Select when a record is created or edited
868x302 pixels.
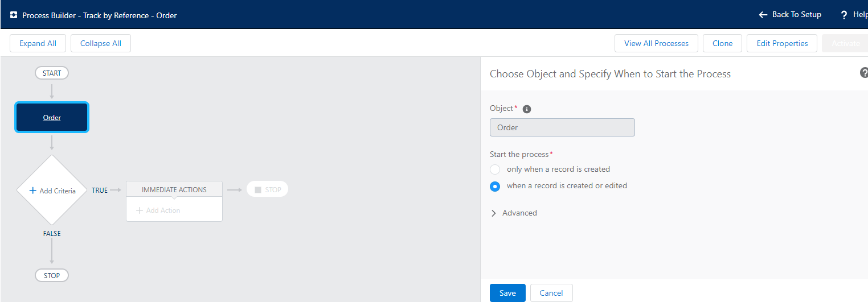point(495,186)
